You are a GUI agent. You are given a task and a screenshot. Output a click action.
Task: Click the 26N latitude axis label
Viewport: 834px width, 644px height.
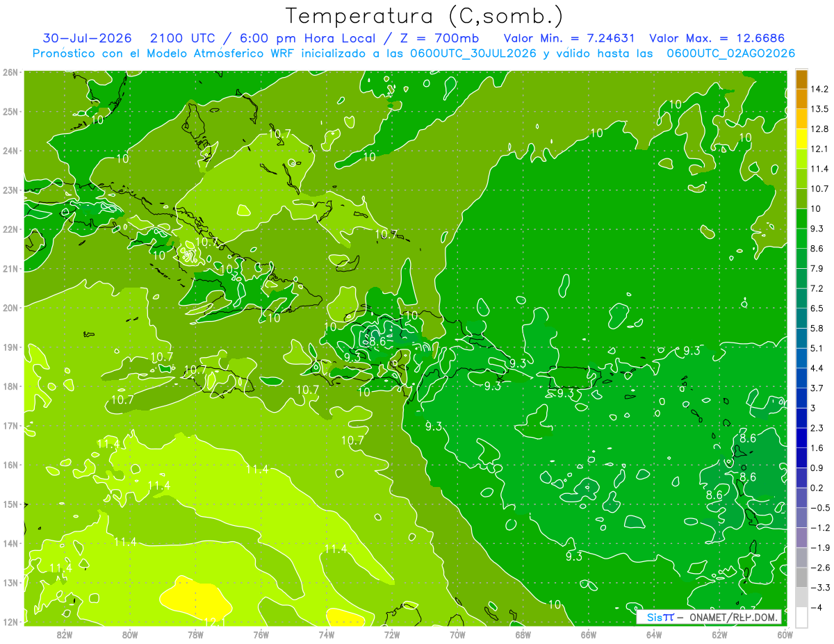pyautogui.click(x=10, y=72)
